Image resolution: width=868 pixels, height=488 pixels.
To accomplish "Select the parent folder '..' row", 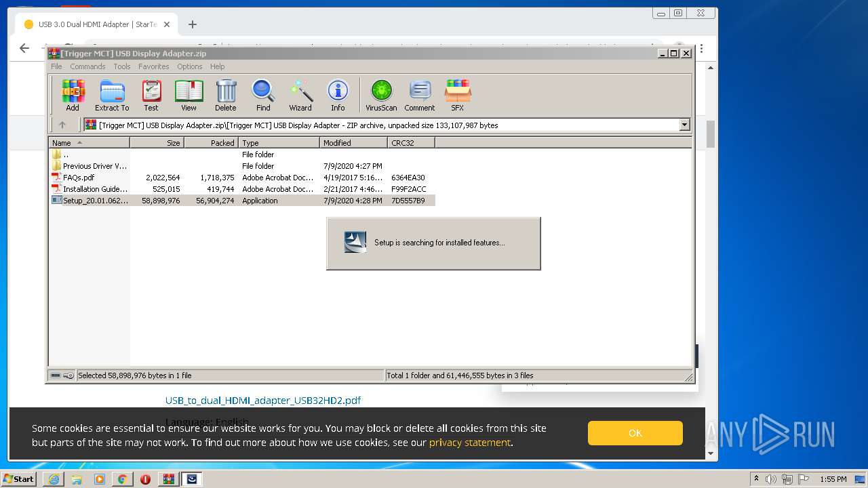I will point(242,155).
